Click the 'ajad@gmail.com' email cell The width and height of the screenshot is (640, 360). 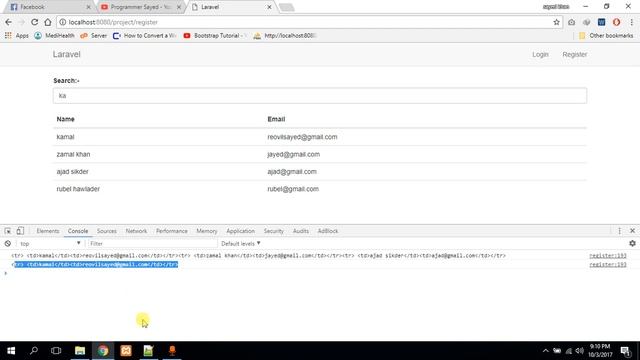click(x=292, y=171)
